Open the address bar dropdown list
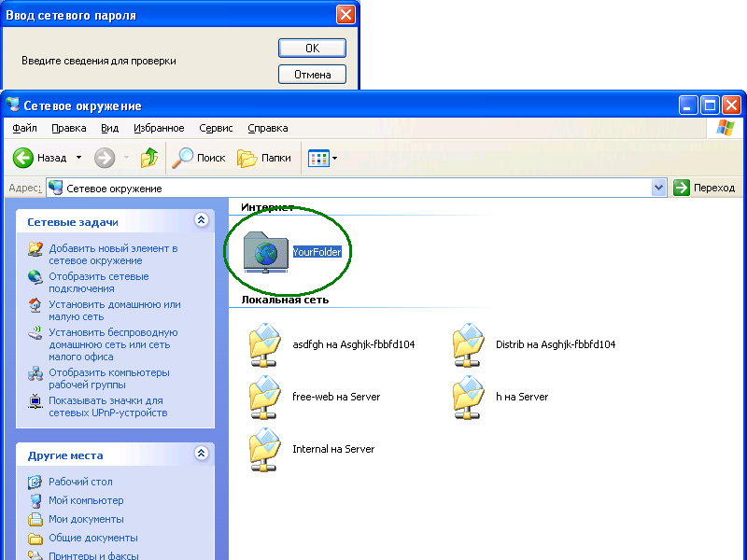The image size is (747, 560). [658, 188]
